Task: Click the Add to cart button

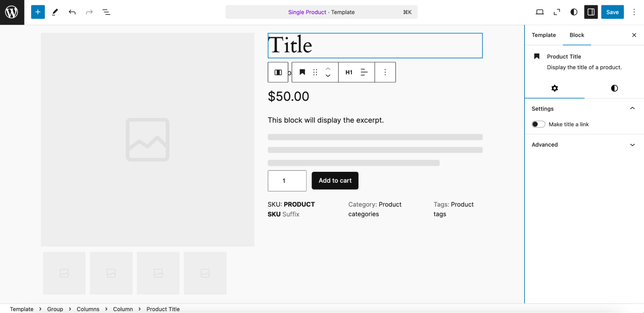Action: (335, 181)
